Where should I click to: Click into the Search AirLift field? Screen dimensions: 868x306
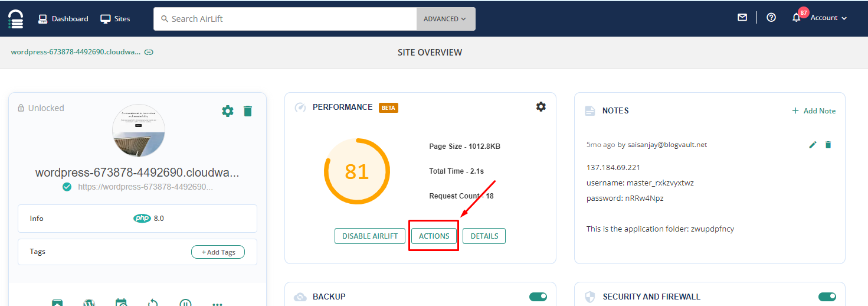coord(285,19)
